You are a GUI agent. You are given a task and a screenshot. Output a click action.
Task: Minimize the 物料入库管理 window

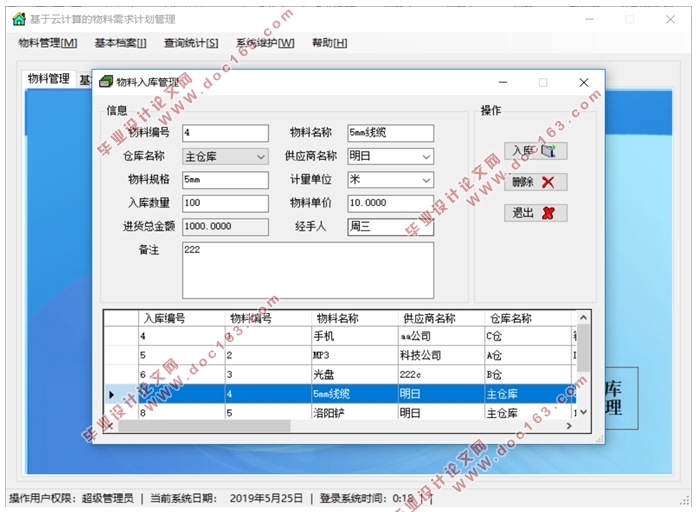[503, 82]
